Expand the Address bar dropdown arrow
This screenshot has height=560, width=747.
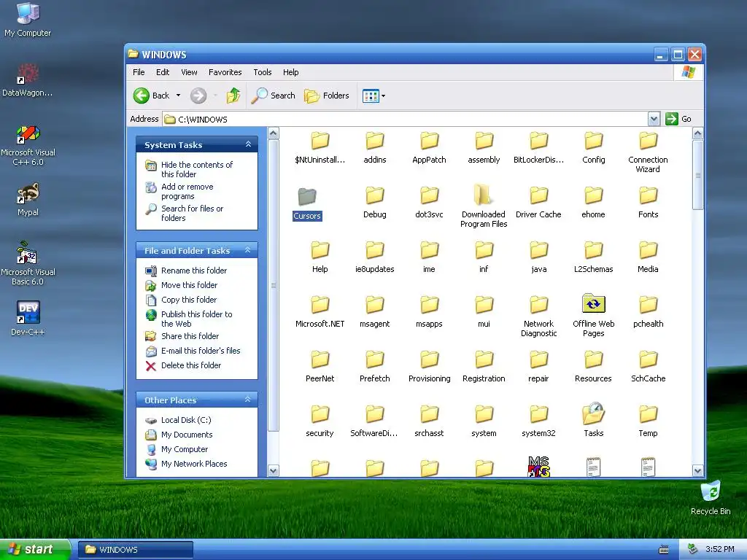[x=654, y=119]
